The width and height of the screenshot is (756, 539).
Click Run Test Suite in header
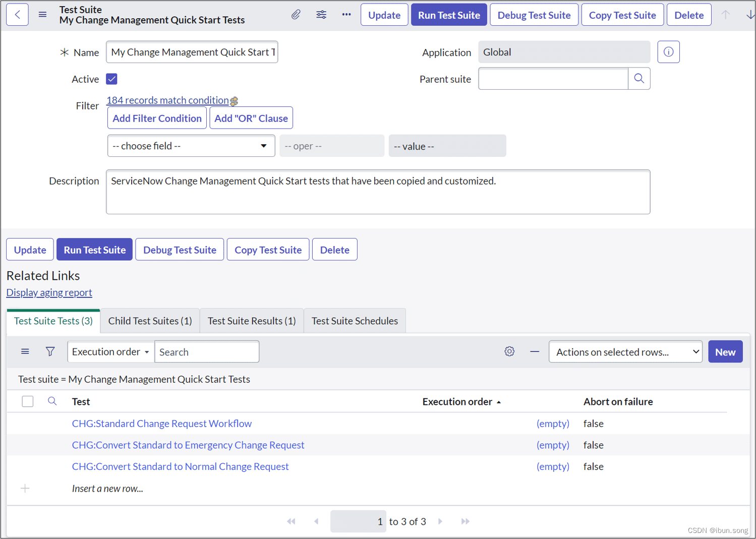point(449,15)
